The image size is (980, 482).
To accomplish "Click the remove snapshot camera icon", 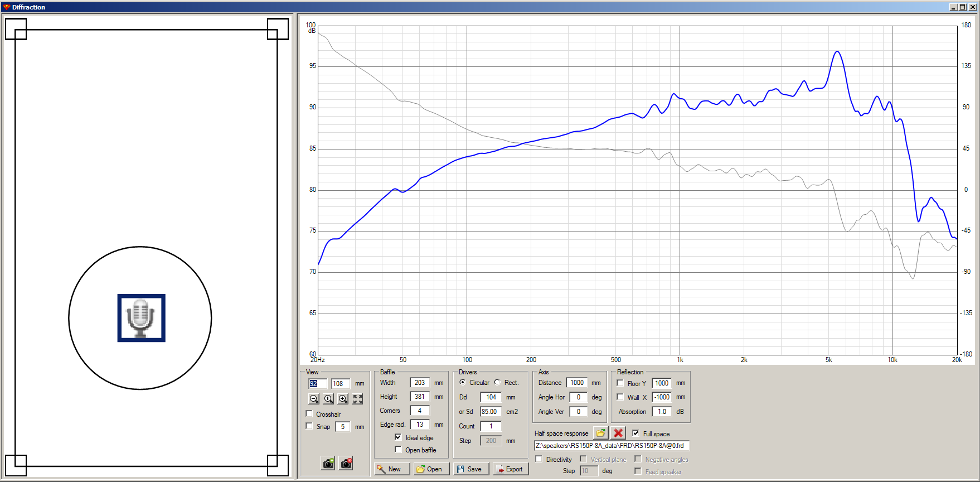I will tap(346, 463).
